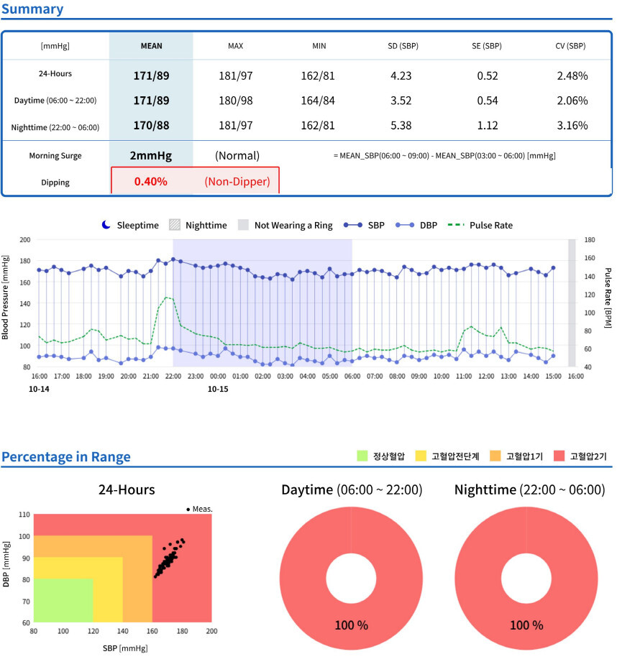Click the Nighttime donut chart 100 % label
The width and height of the screenshot is (617, 672).
[x=526, y=625]
